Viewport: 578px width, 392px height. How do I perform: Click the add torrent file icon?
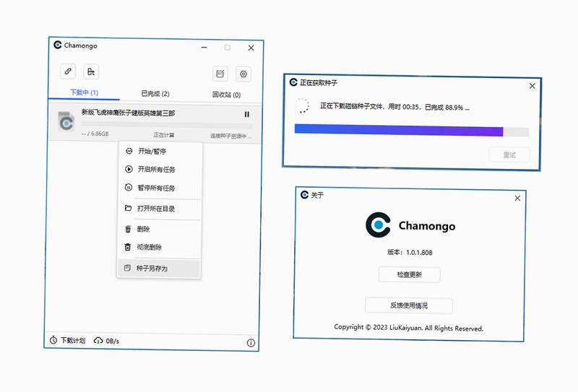91,72
